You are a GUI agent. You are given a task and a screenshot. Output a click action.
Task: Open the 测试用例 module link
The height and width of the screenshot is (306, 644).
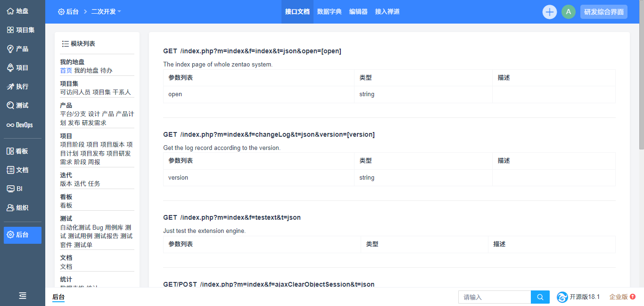[x=80, y=236]
